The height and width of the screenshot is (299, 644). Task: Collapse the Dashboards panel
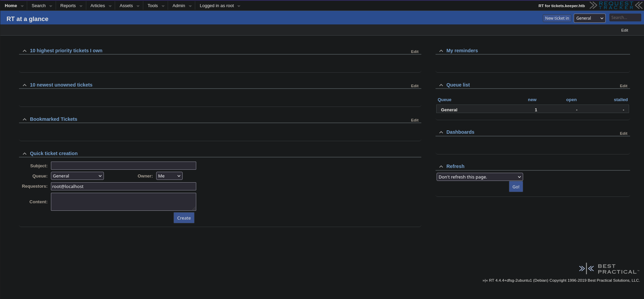(x=441, y=132)
